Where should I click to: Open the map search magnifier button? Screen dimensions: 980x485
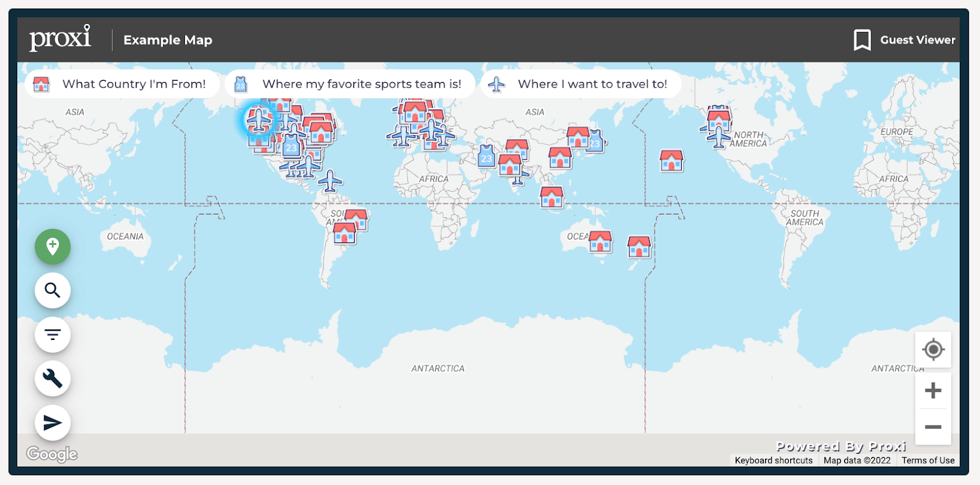click(x=53, y=290)
